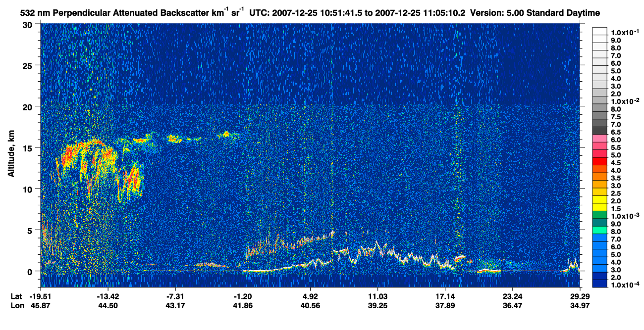Image resolution: width=644 pixels, height=330 pixels.
Task: Click latitude value 4.92
Action: pyautogui.click(x=310, y=296)
